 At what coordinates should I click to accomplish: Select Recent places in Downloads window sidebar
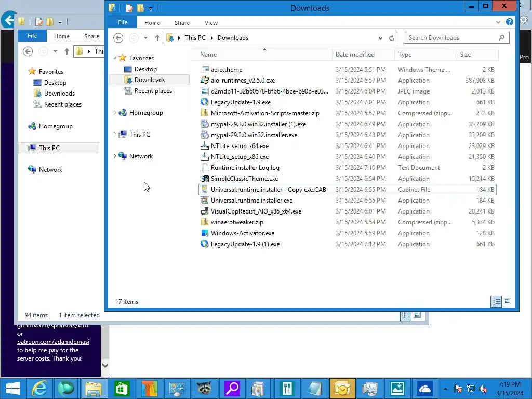153,91
